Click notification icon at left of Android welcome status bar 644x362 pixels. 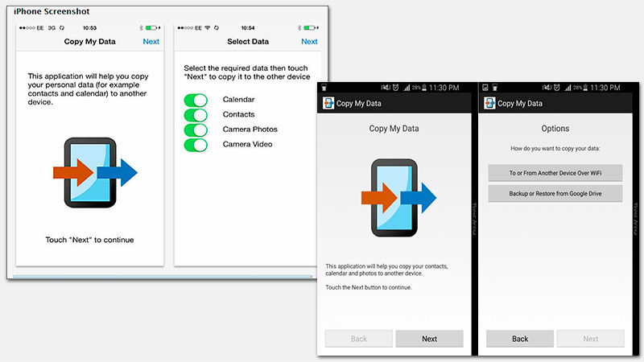coord(324,88)
